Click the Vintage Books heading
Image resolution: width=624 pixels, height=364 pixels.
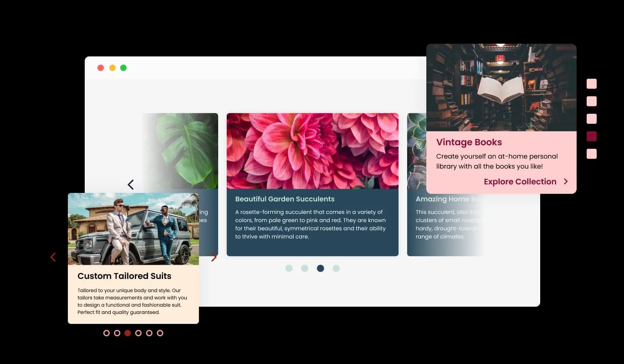point(469,142)
